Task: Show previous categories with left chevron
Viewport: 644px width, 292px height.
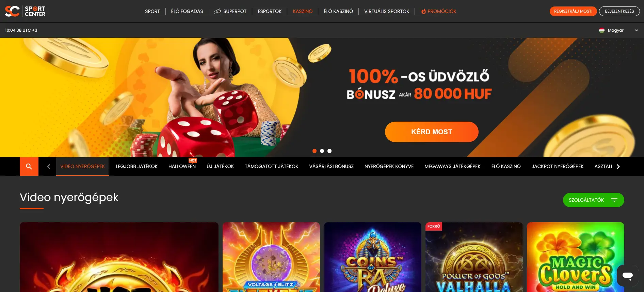Action: [48, 167]
